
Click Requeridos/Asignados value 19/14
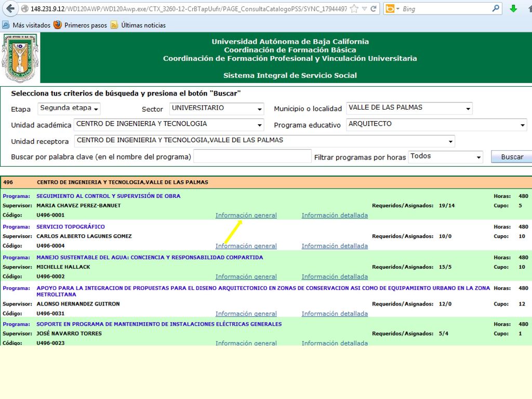(x=446, y=205)
